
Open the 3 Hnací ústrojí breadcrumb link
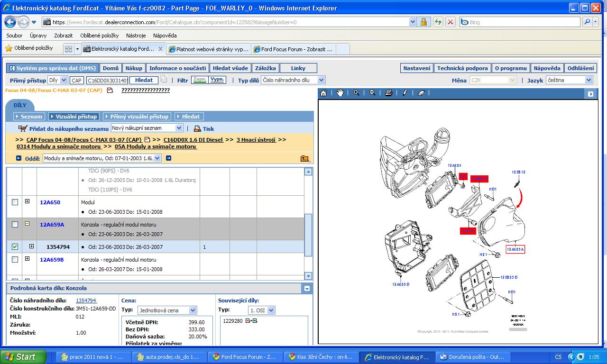(x=256, y=140)
